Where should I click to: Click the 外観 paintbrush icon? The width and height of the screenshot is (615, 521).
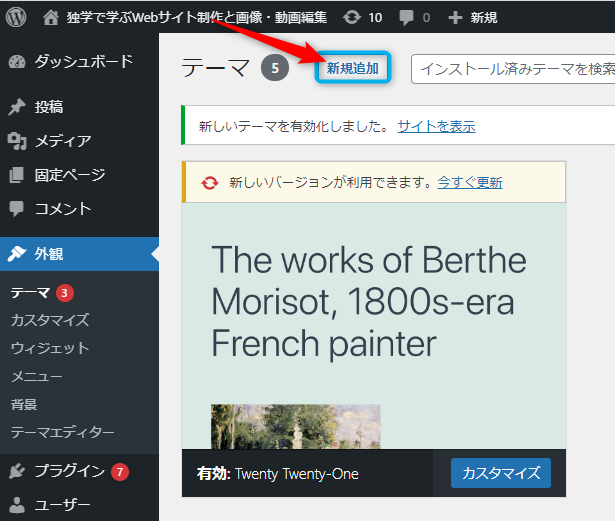[16, 254]
